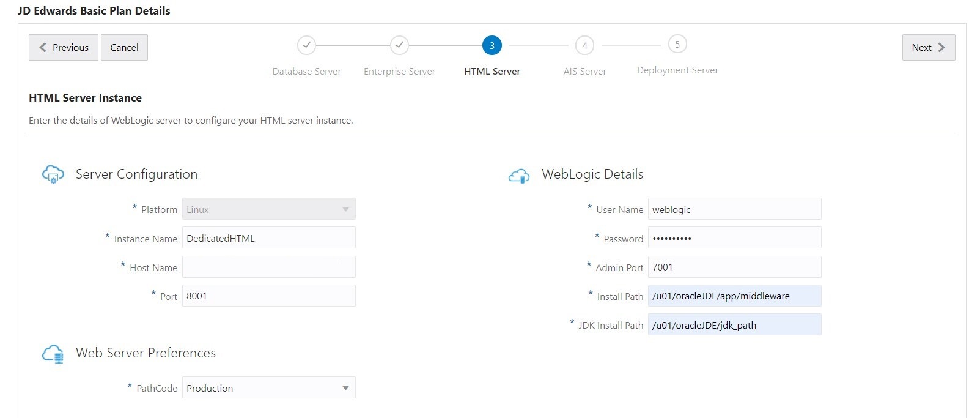This screenshot has height=418, width=980.
Task: Click the JDK Install Path label
Action: [x=611, y=326]
